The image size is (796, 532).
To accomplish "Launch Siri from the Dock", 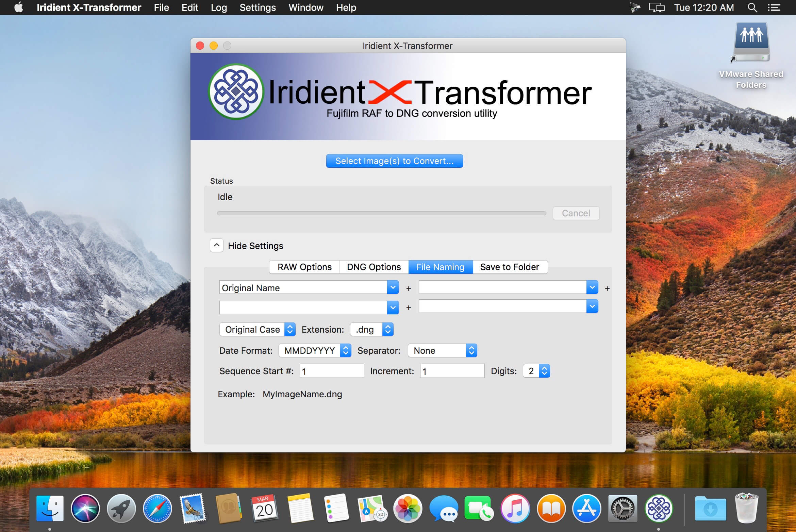I will click(85, 509).
